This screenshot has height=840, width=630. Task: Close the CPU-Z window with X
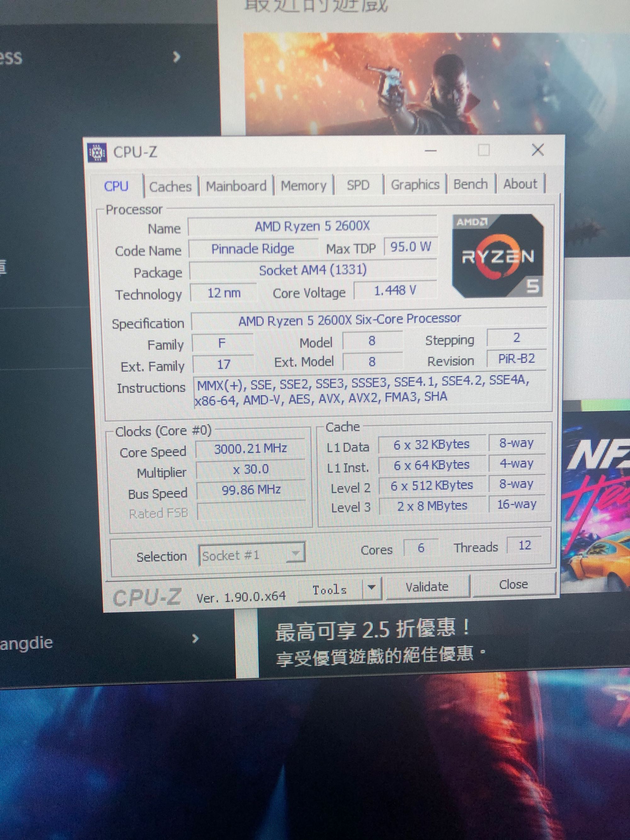537,150
